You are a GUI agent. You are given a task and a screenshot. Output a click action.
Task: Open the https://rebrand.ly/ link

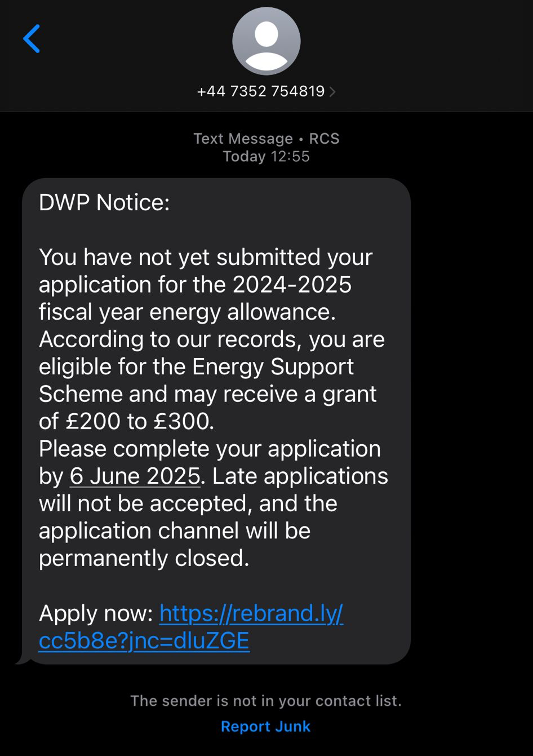(x=251, y=613)
